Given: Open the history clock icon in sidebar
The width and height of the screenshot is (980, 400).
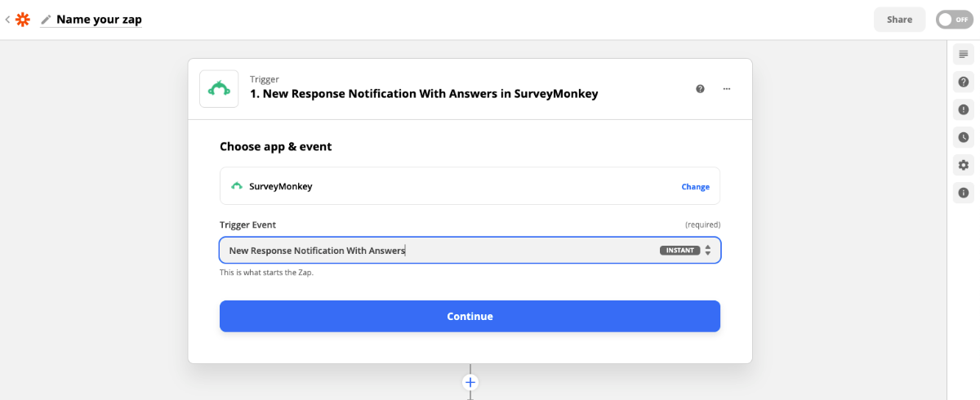Looking at the screenshot, I should coord(964,137).
